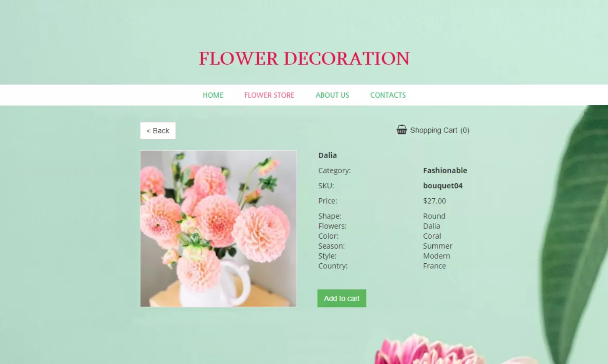Click the Modern style value
The width and height of the screenshot is (608, 364).
click(437, 256)
